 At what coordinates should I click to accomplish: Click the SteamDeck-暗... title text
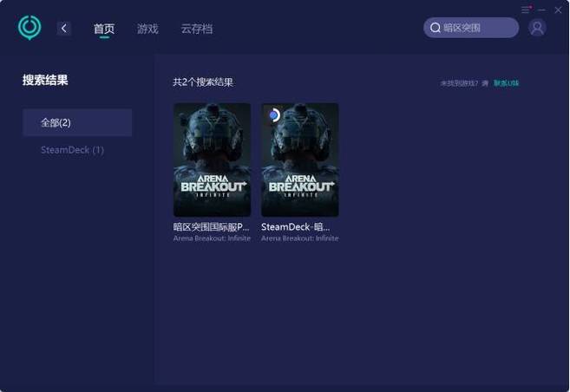tap(296, 227)
